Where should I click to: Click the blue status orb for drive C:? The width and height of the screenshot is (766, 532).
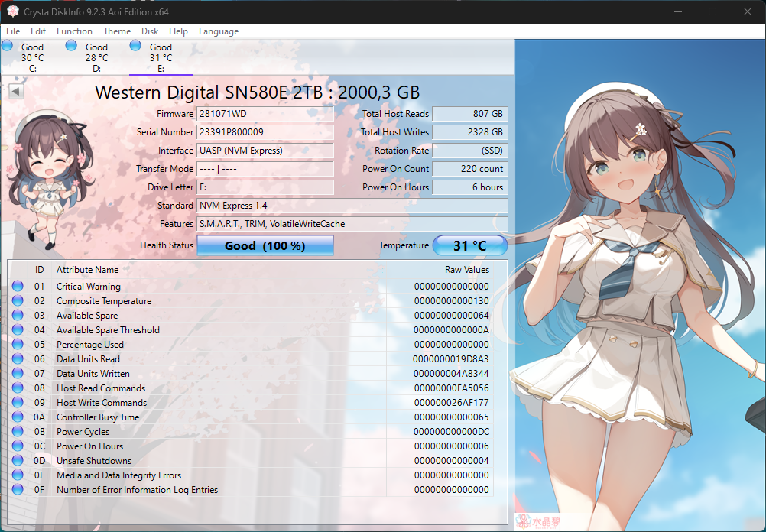click(x=8, y=46)
